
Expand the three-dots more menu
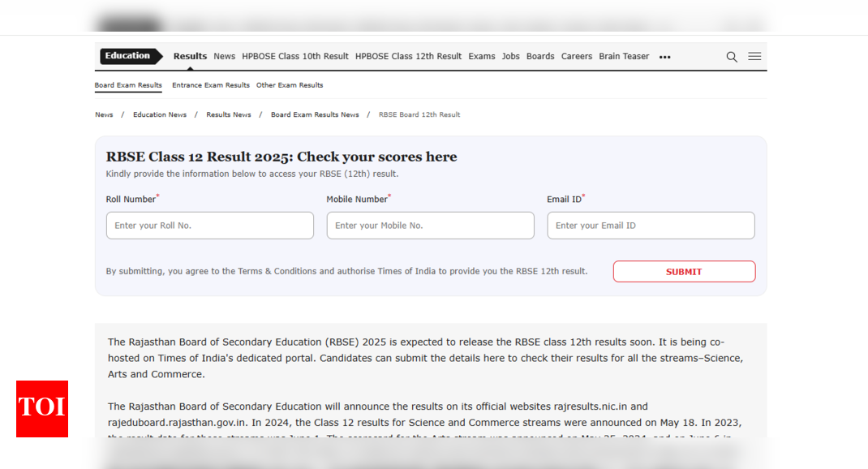pyautogui.click(x=665, y=57)
